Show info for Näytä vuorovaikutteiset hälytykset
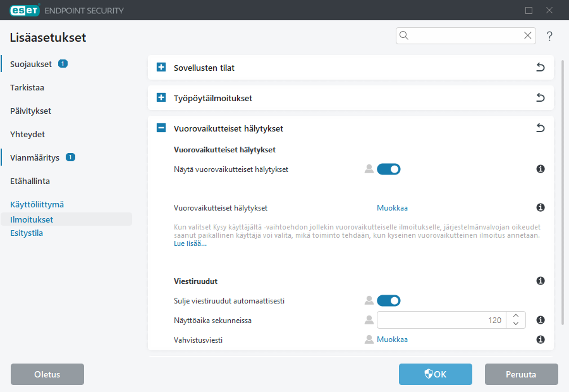 pos(541,169)
